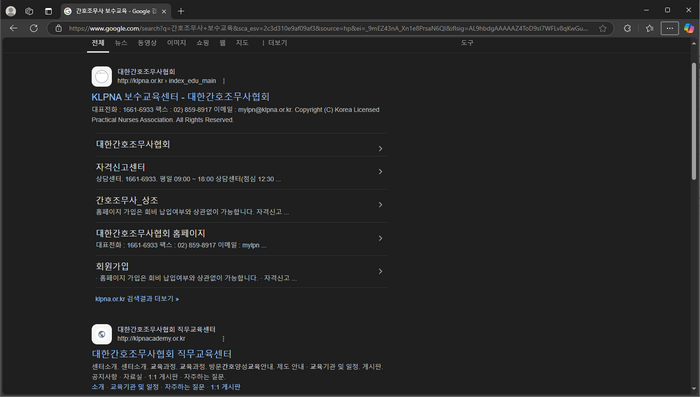This screenshot has height=397, width=700.
Task: Open KLPNA 보수교육센터 result link
Action: click(180, 97)
